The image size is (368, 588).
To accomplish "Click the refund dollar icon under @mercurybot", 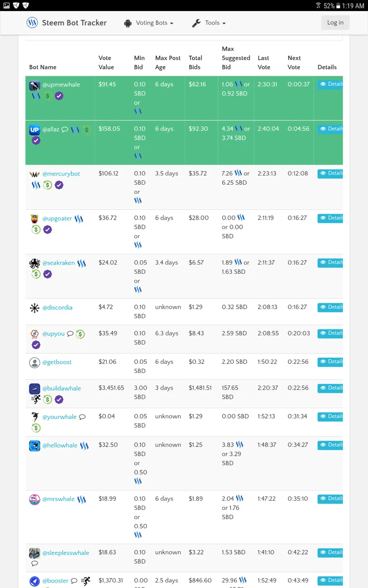I will click(47, 185).
